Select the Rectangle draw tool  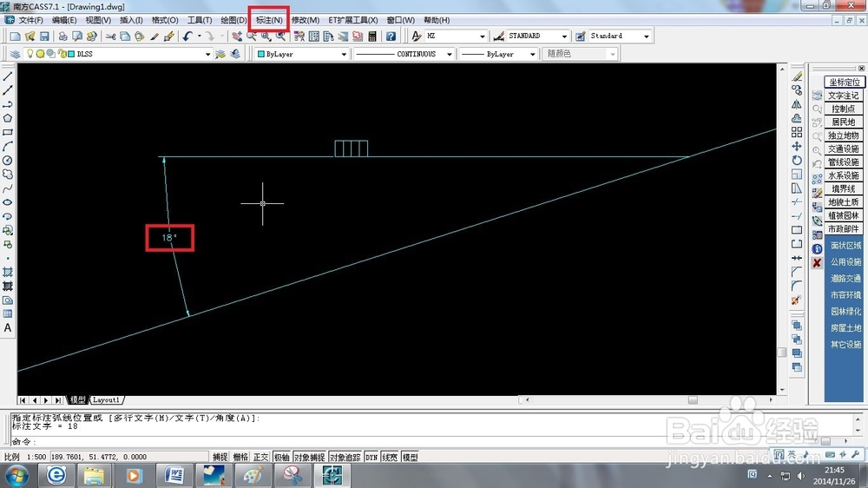coord(8,132)
